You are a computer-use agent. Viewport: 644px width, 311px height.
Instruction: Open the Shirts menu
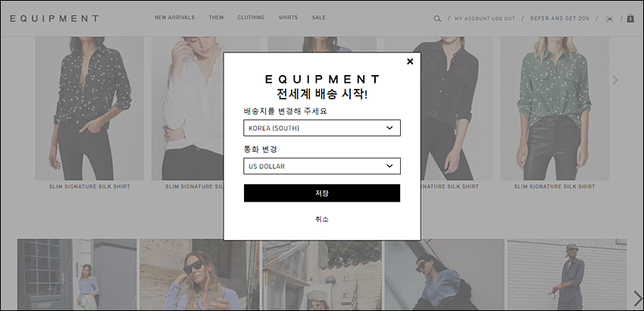coord(288,17)
